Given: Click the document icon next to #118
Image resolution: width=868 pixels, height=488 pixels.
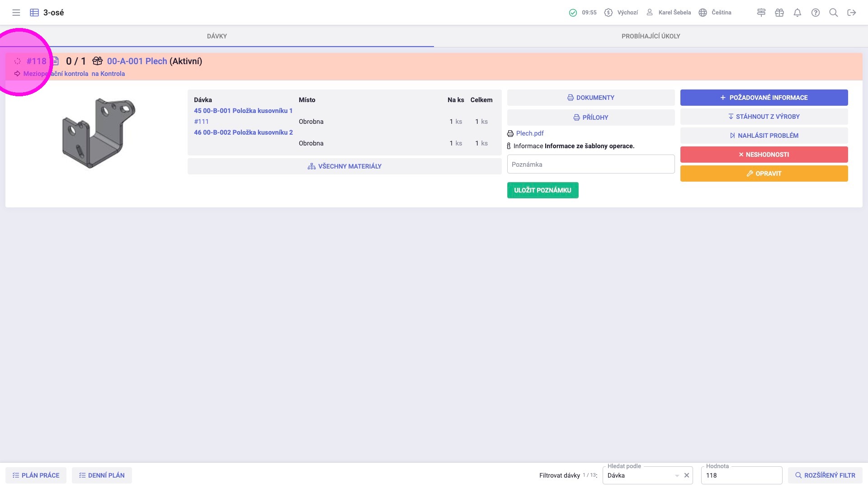Looking at the screenshot, I should (56, 61).
